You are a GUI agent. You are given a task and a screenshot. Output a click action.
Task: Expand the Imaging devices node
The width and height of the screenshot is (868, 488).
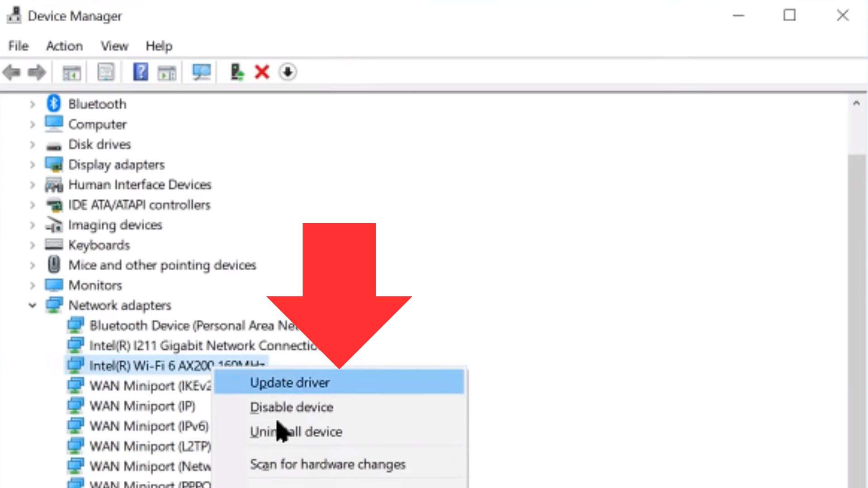click(x=32, y=225)
